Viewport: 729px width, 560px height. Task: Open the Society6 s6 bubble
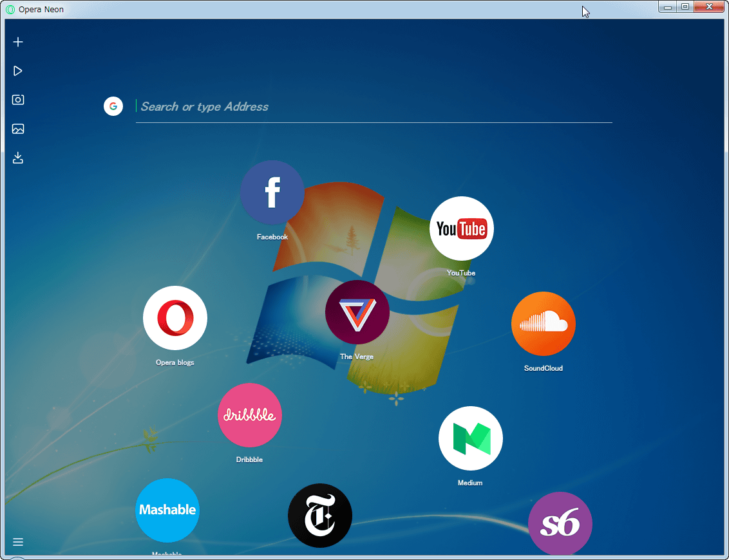tap(560, 523)
